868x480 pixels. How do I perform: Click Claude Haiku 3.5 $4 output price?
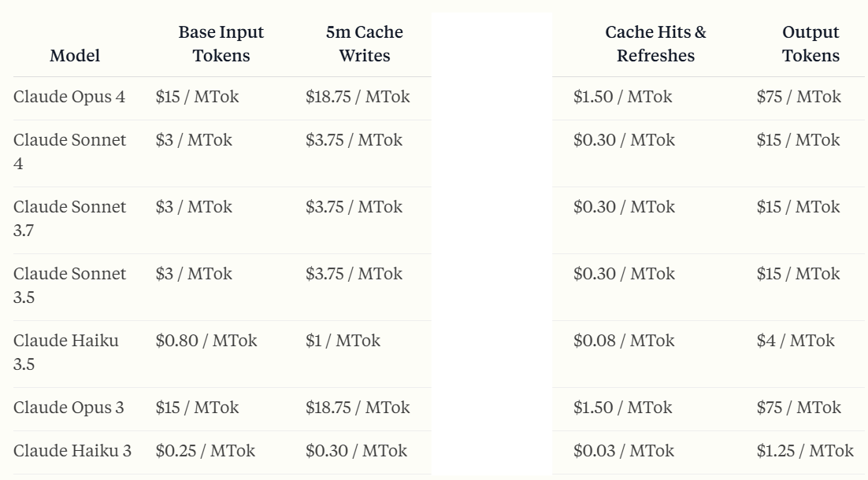796,341
